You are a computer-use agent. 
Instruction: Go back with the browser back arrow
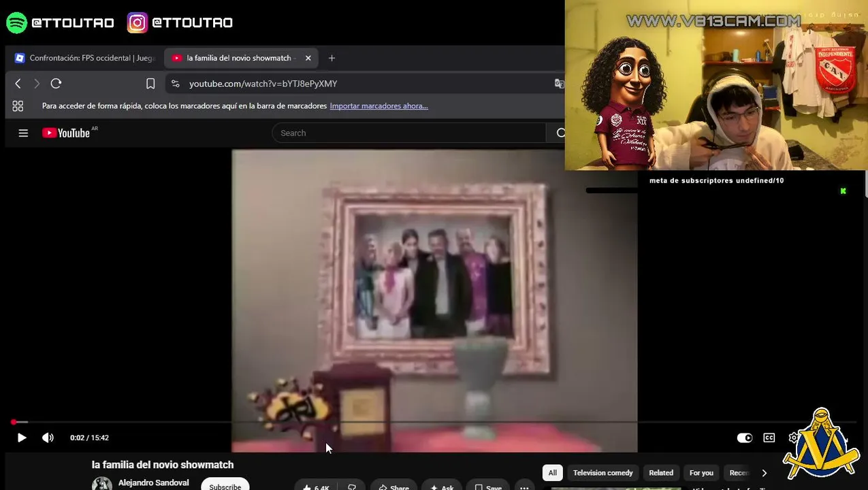(x=18, y=84)
